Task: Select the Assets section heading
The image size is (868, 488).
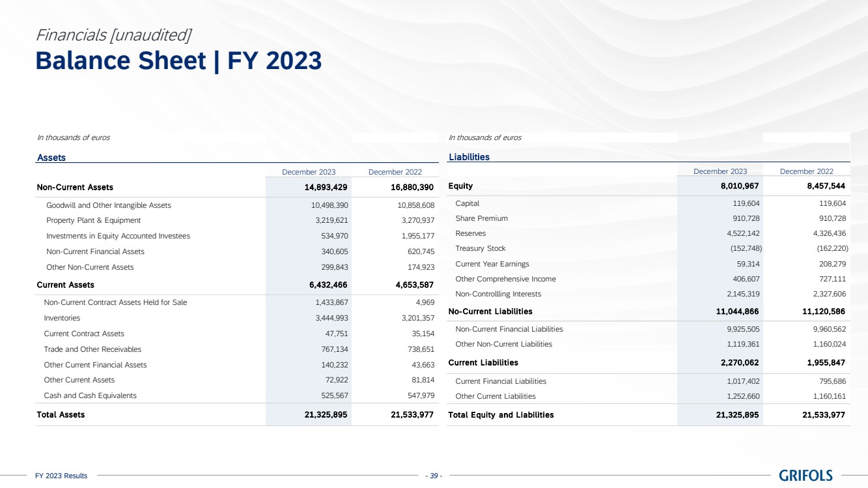Action: tap(51, 157)
